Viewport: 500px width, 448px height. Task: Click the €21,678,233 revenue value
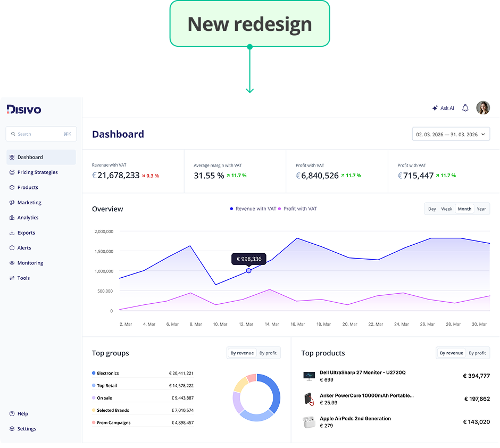tap(116, 176)
